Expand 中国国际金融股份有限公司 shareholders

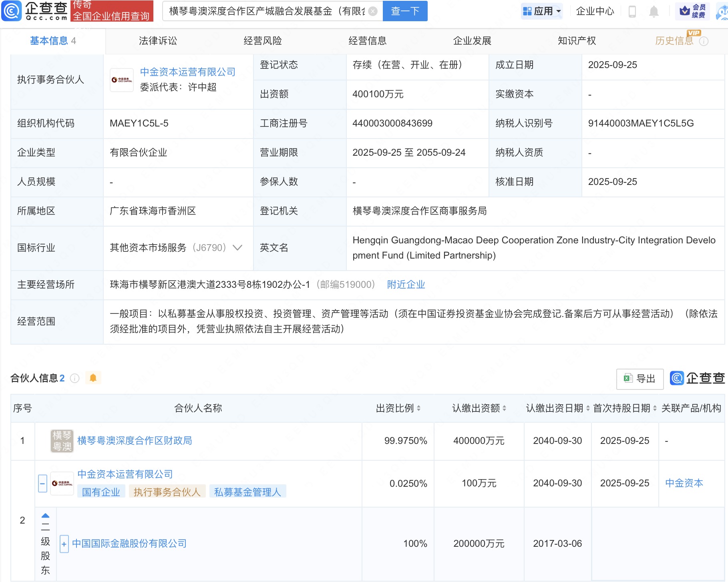64,544
